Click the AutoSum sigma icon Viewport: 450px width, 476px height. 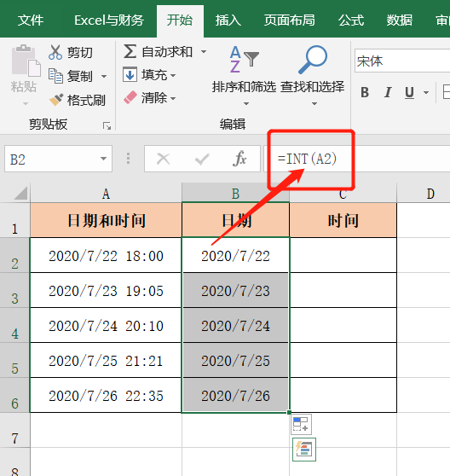click(x=130, y=51)
